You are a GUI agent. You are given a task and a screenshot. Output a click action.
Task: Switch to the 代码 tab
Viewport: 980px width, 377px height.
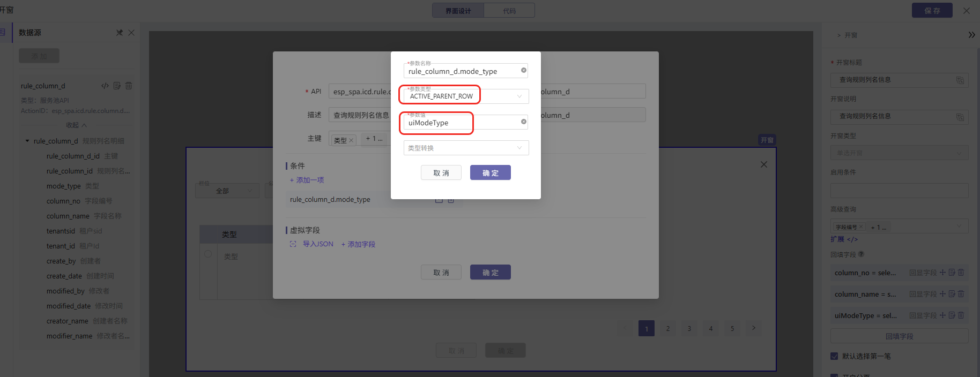[x=509, y=11]
